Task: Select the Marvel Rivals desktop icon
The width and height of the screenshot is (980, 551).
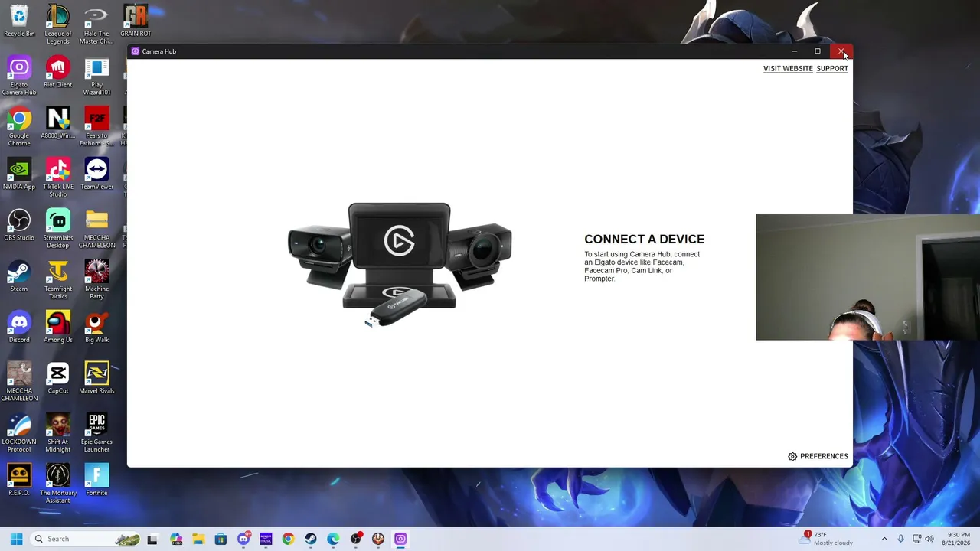Action: coord(96,378)
